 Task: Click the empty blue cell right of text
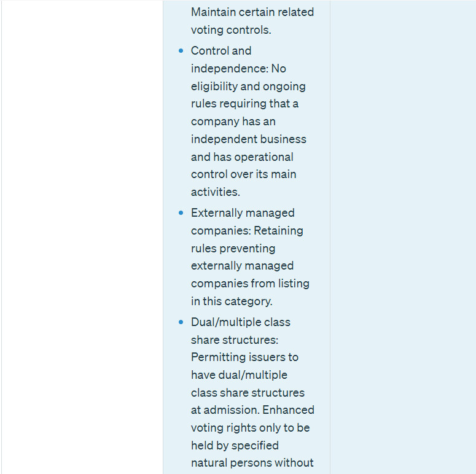click(402, 237)
